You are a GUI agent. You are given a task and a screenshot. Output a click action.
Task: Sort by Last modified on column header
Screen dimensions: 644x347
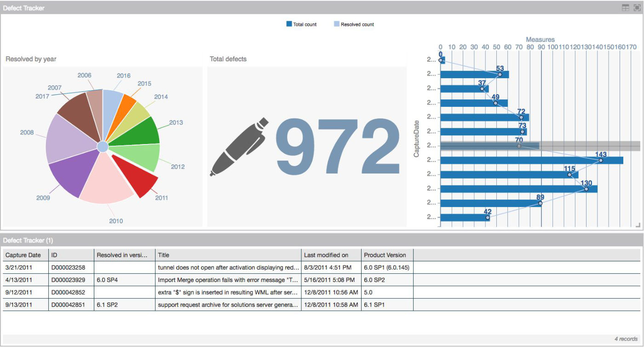[326, 255]
